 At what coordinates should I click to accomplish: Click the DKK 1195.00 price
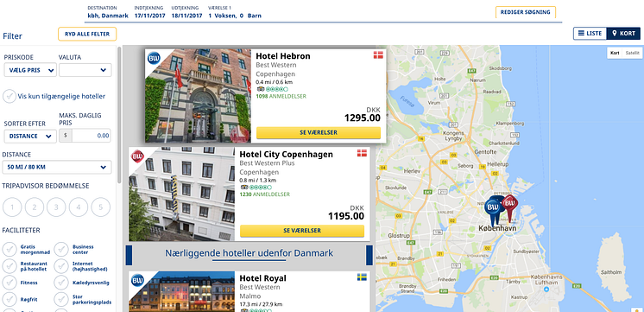click(346, 213)
